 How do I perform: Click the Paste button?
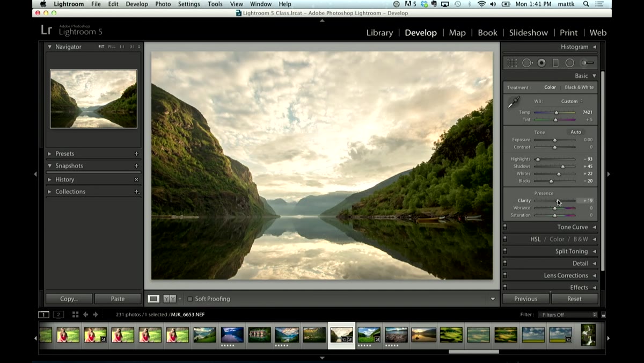click(118, 299)
